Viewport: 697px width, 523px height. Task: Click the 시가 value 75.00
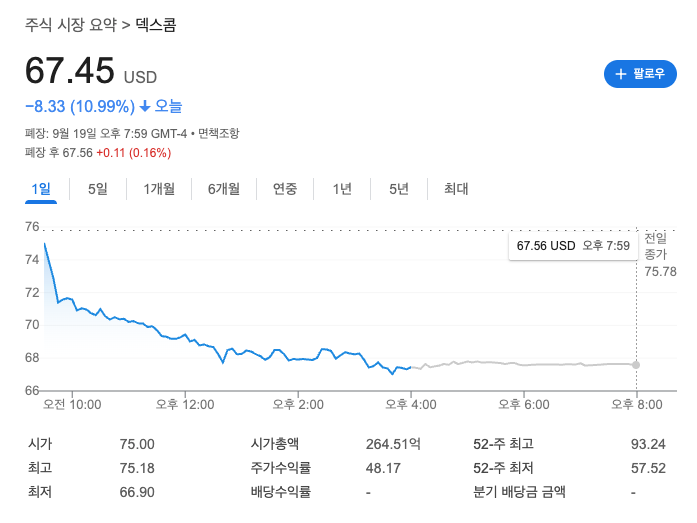click(x=137, y=444)
